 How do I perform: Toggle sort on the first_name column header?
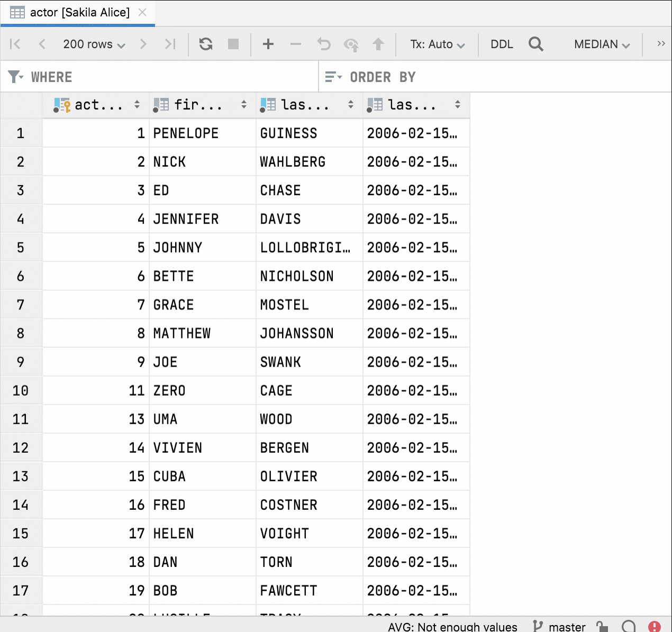coord(244,105)
